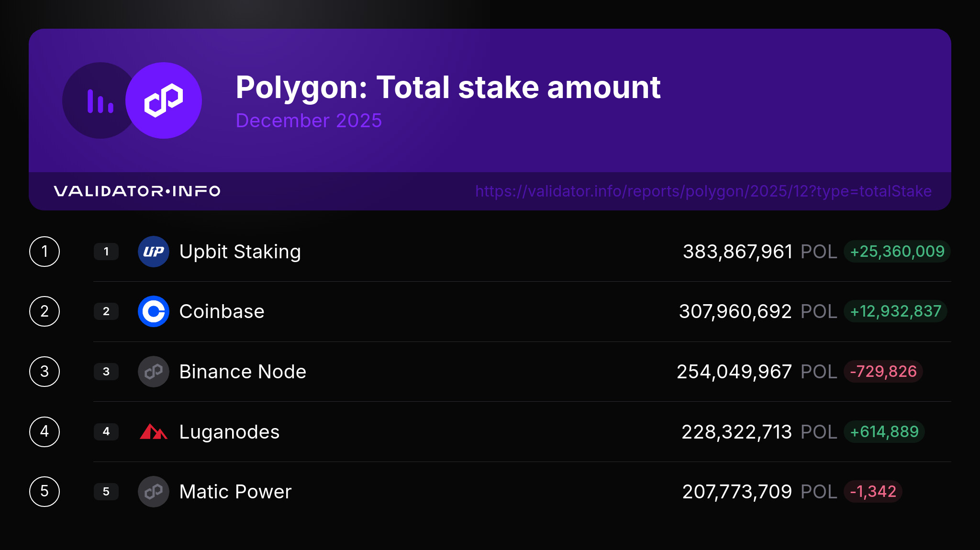
Task: Click Coinbase's +12,932,837 change badge
Action: click(x=895, y=311)
